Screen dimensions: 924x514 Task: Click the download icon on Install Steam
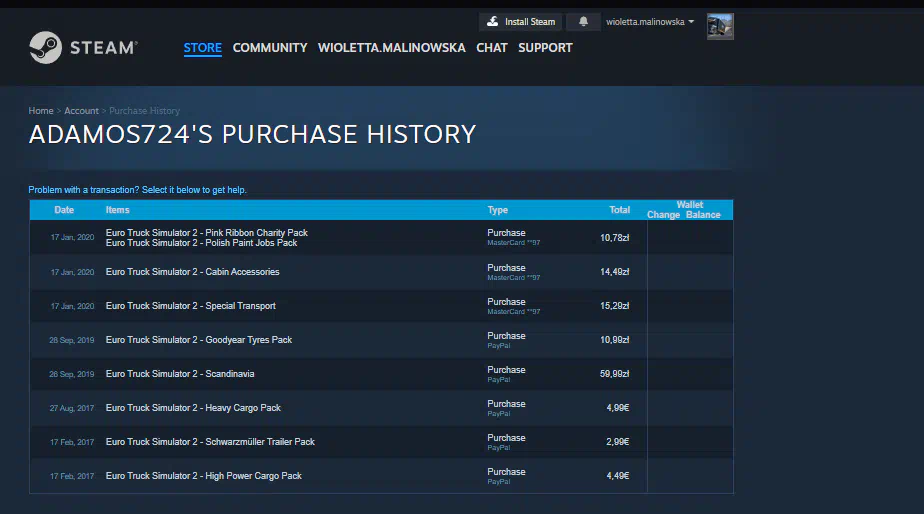493,22
